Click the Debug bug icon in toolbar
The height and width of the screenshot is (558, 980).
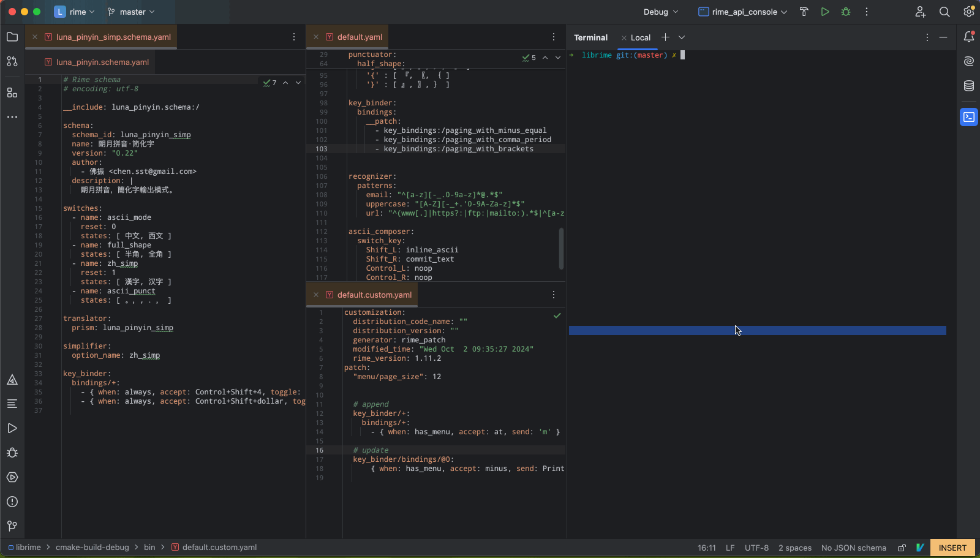846,12
